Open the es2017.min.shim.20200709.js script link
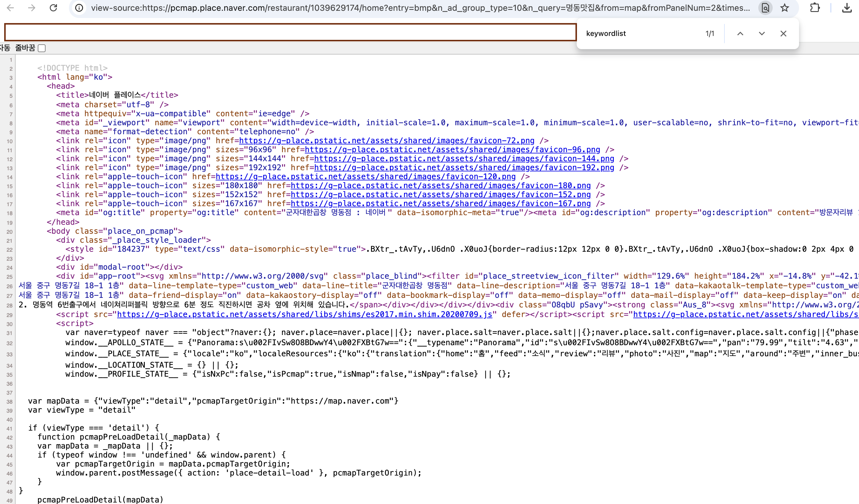This screenshot has width=859, height=504. (x=305, y=314)
